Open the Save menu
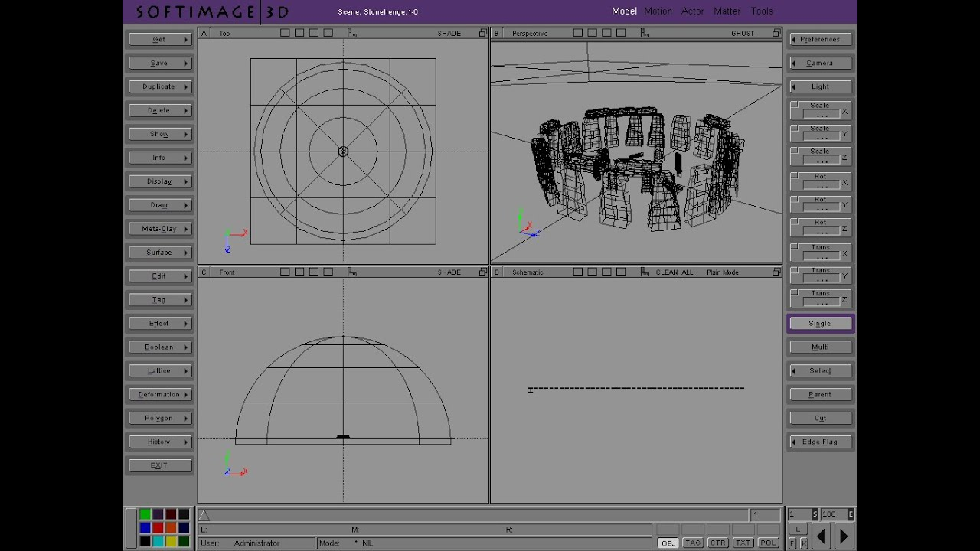Viewport: 980px width, 551px height. click(159, 63)
